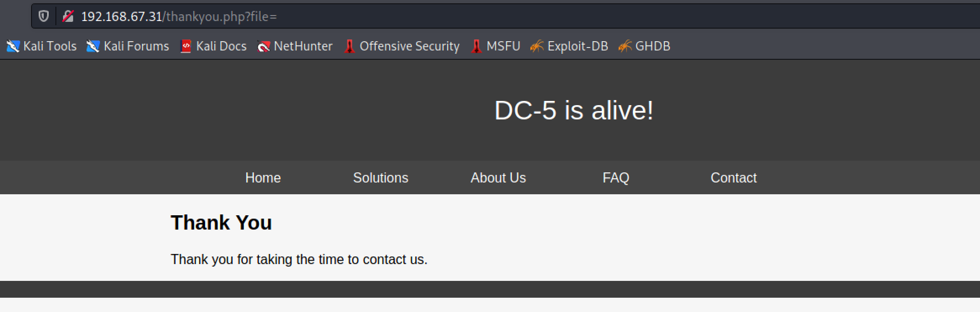Open the Exploit-DB bookmark link

pos(577,46)
